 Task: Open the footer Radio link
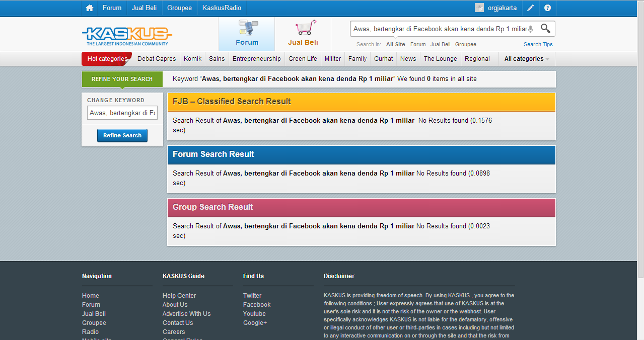(91, 332)
